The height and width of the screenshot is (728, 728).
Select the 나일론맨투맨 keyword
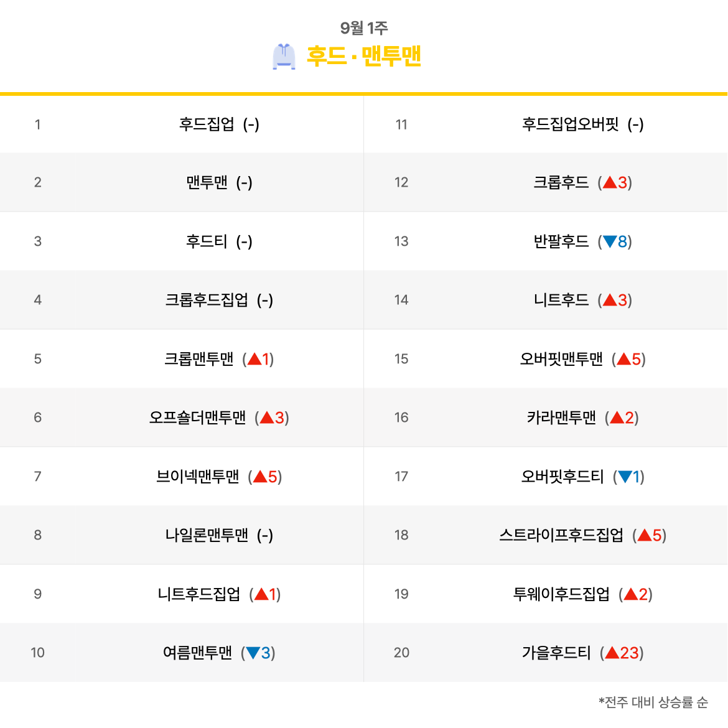pos(207,535)
